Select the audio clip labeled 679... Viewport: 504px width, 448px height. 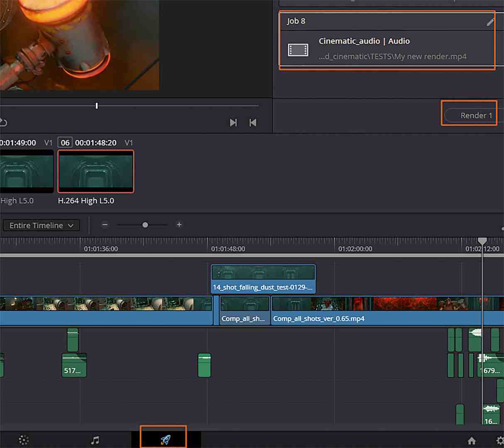490,365
